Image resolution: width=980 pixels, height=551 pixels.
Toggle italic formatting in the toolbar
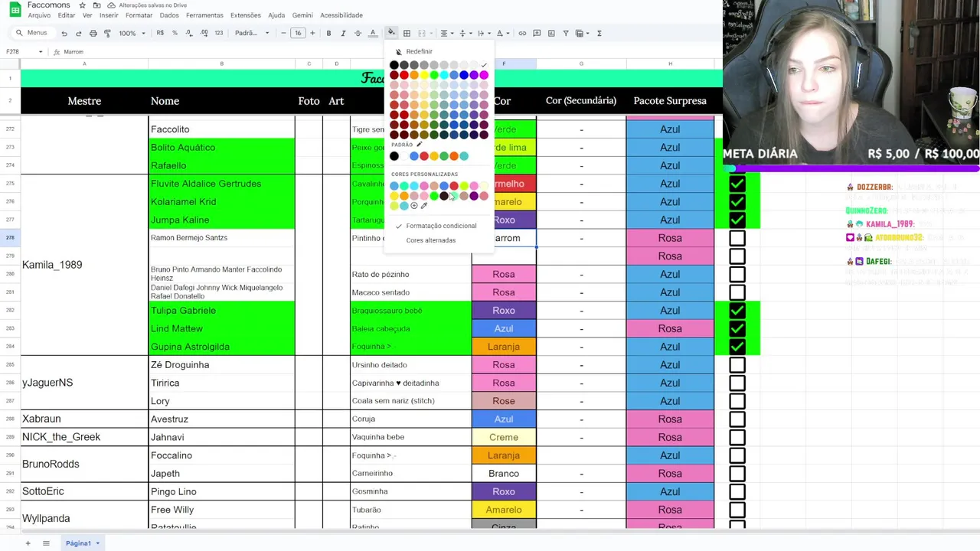pyautogui.click(x=343, y=33)
